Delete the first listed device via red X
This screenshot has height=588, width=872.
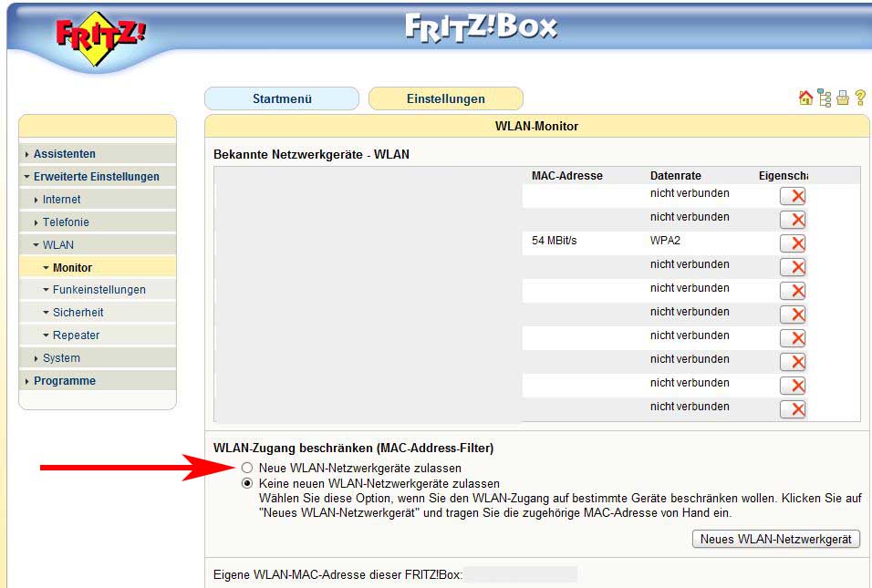tap(793, 196)
